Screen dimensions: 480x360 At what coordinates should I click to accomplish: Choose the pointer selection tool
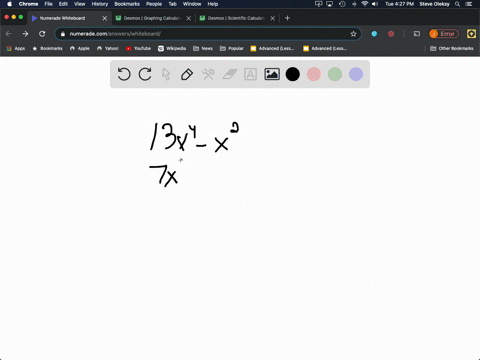tap(166, 74)
